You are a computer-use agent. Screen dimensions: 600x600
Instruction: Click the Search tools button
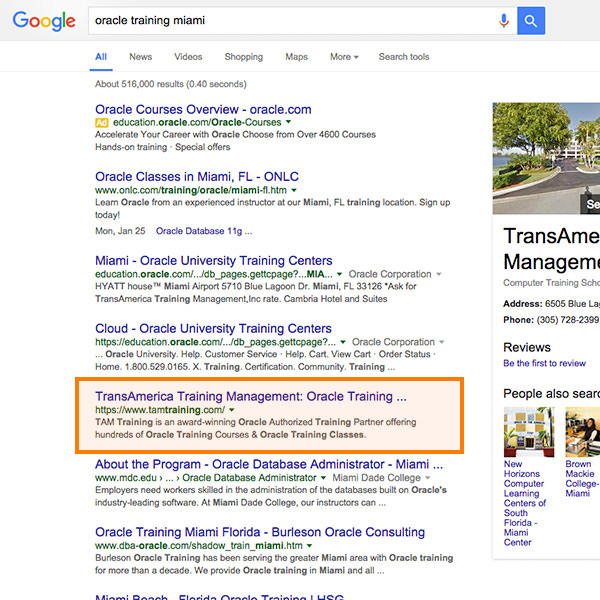pos(404,57)
